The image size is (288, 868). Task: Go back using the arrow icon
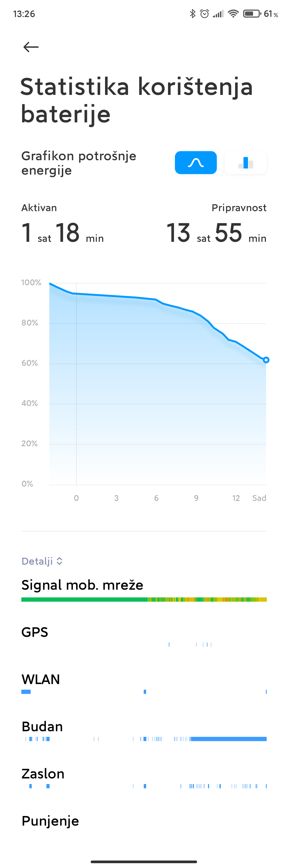tap(31, 47)
